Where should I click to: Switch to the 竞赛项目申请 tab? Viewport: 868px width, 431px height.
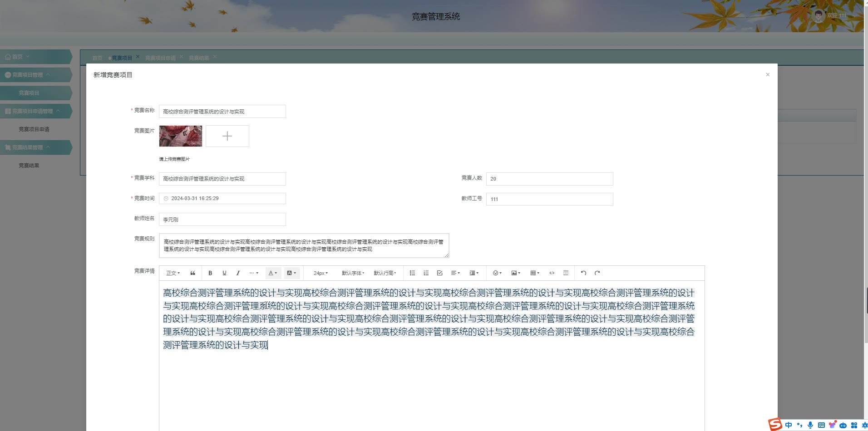(160, 58)
